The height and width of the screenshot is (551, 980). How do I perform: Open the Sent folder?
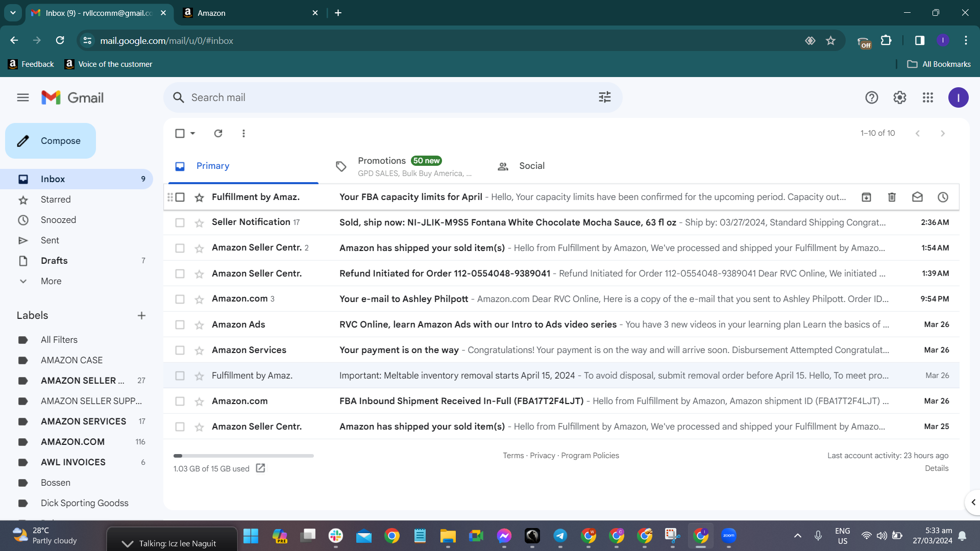click(x=77, y=240)
